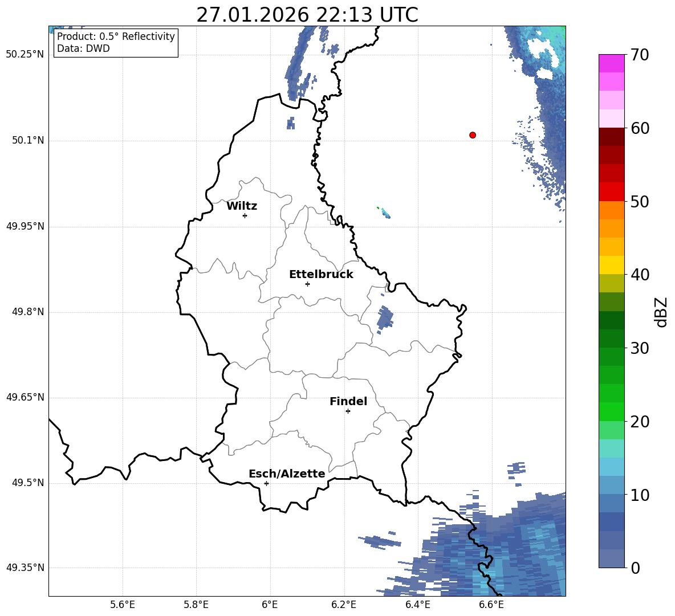Click the dBZ colorbar axis label

pos(661,312)
